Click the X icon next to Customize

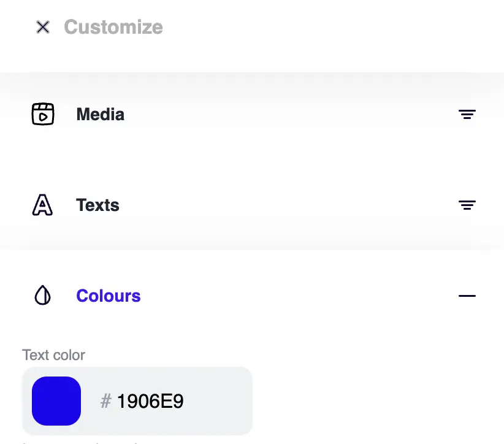[x=42, y=27]
